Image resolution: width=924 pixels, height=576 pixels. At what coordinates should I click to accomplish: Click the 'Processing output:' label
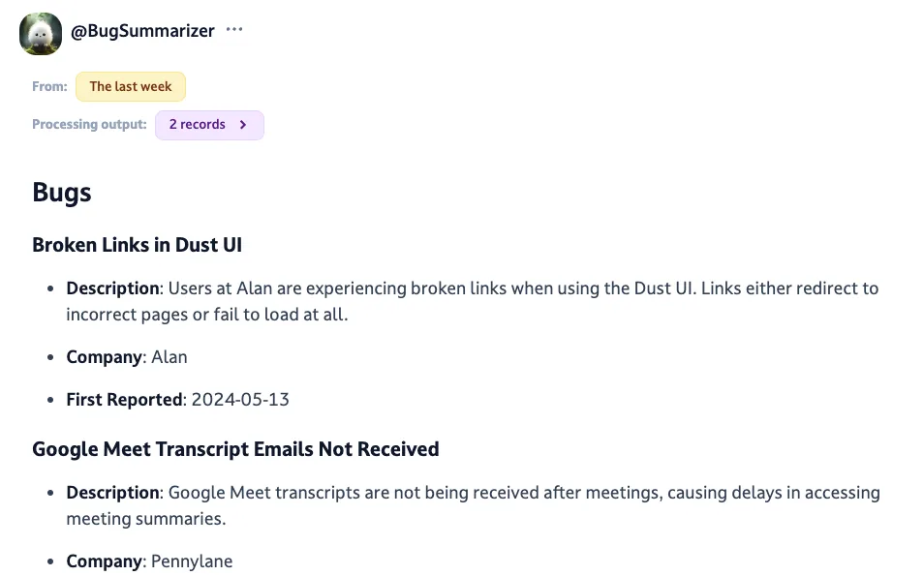89,124
